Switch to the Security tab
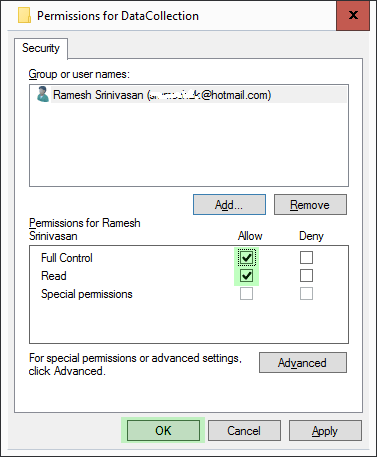The height and width of the screenshot is (457, 377). pyautogui.click(x=41, y=48)
